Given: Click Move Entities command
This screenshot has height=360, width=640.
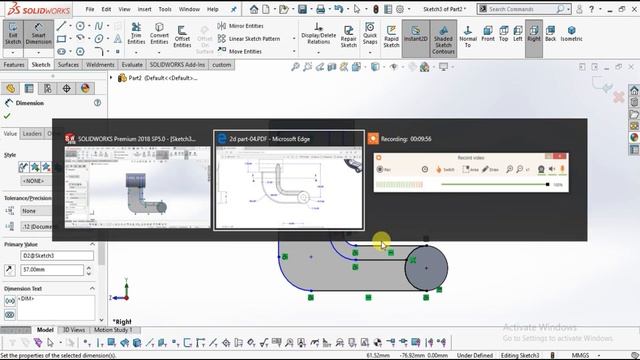Looking at the screenshot, I should (x=240, y=51).
